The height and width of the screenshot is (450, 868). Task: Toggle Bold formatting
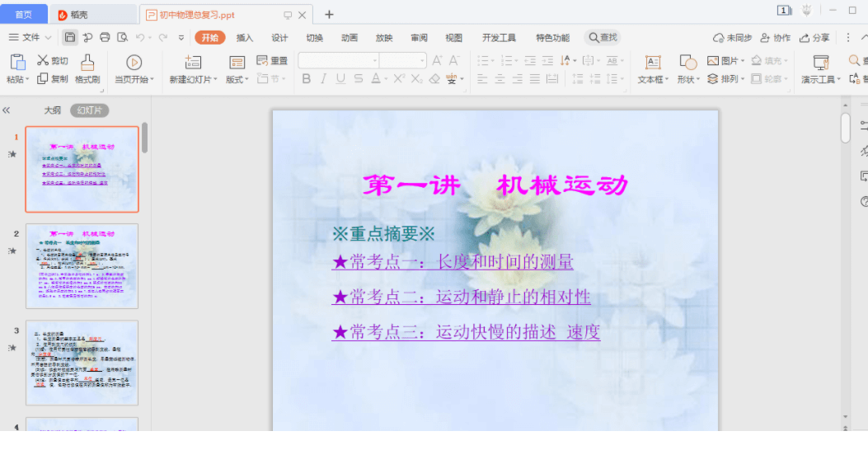click(306, 78)
